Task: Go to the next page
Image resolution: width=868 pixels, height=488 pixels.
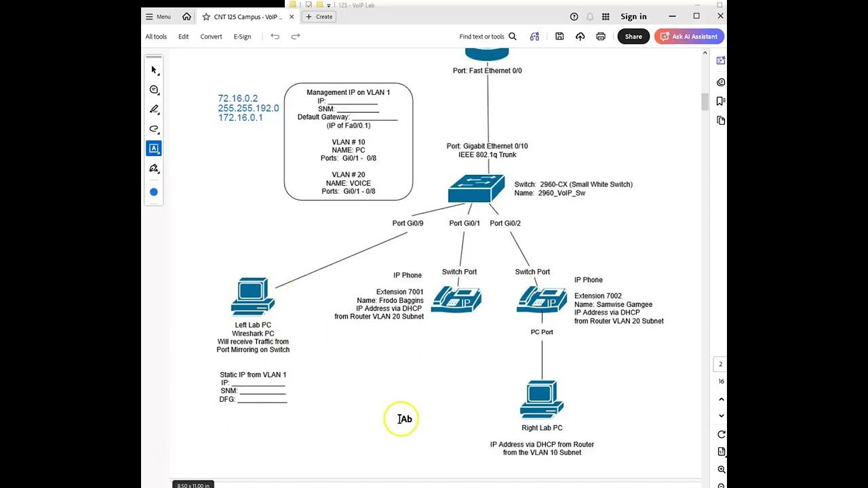Action: (721, 415)
